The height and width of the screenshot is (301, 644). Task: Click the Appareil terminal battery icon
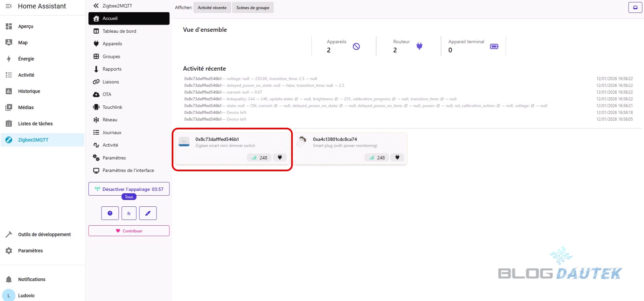(x=494, y=46)
